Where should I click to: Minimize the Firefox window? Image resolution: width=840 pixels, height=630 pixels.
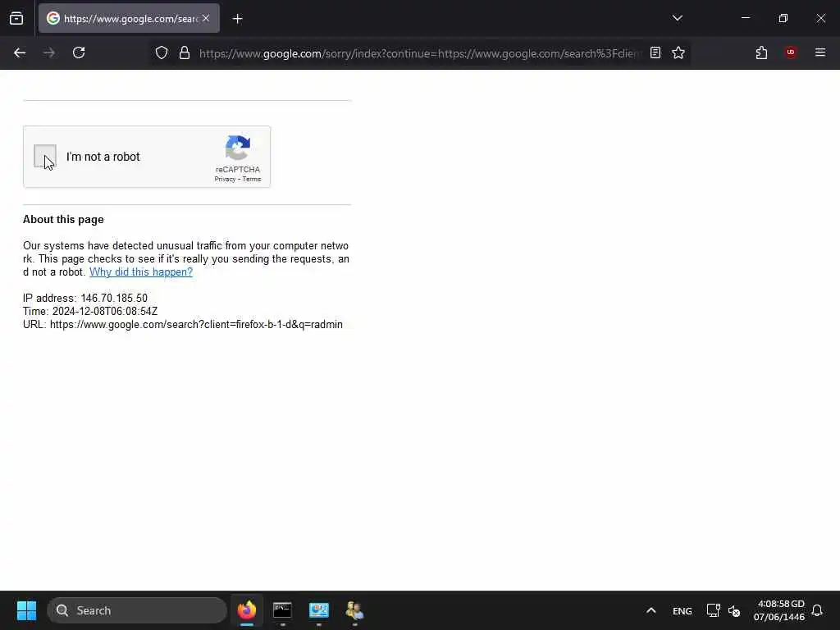click(745, 18)
